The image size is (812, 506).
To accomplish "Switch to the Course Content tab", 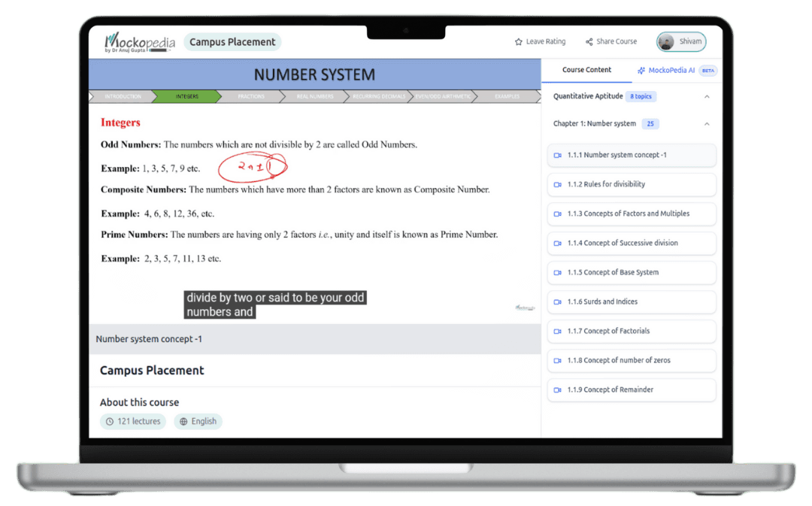I will tap(586, 70).
